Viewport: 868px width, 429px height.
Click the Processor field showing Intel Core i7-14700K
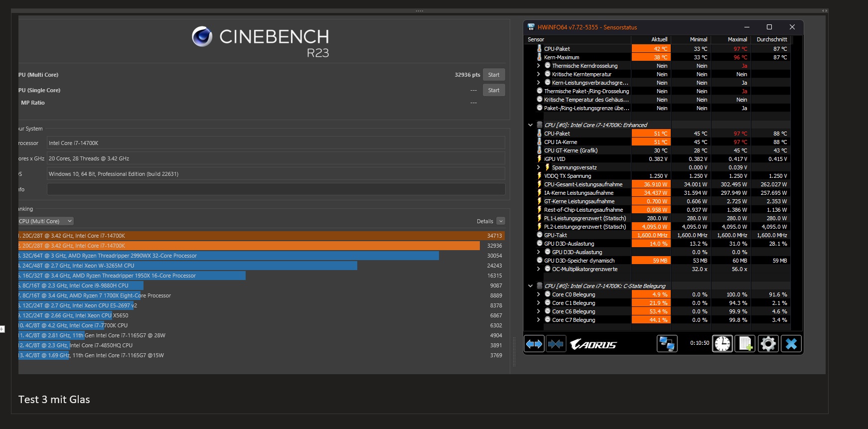tap(276, 143)
